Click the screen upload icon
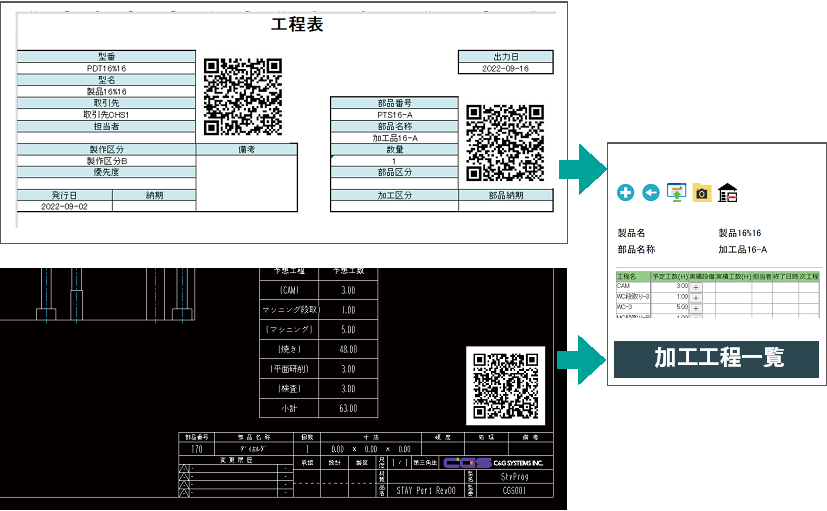Screen dimensions: 827x511 point(676,192)
